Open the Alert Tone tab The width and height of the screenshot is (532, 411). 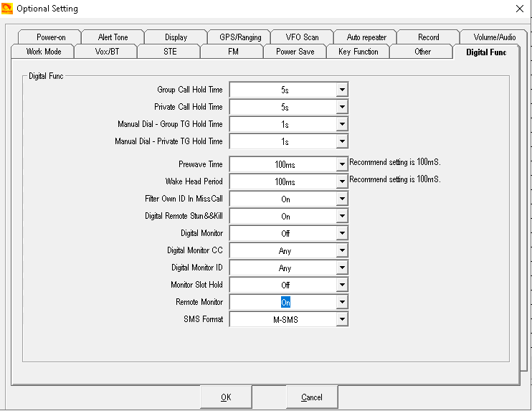click(x=113, y=37)
